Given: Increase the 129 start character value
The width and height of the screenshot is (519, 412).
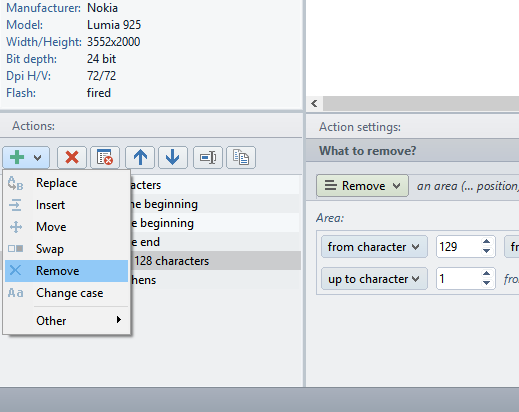Looking at the screenshot, I should (x=487, y=242).
